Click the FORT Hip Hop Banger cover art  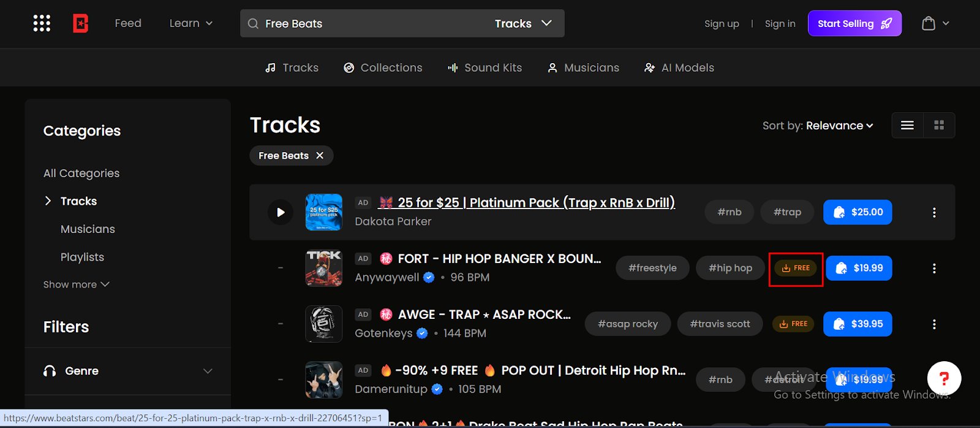pos(324,268)
